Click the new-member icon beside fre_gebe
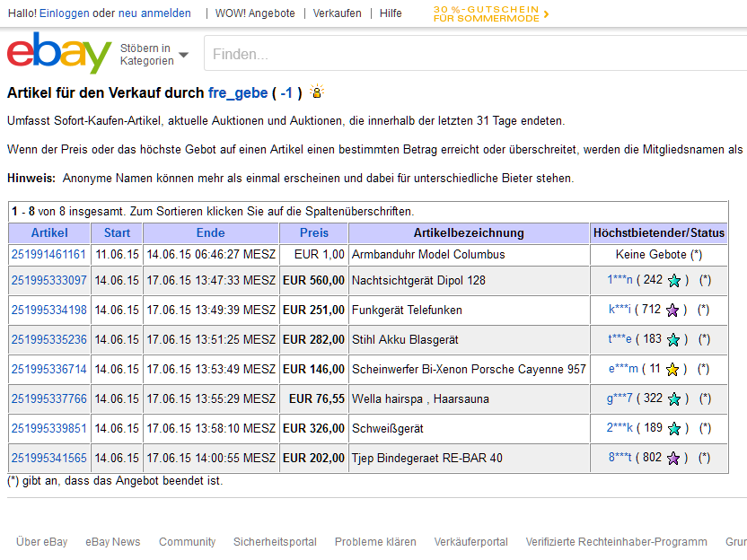747x560 pixels. click(316, 92)
